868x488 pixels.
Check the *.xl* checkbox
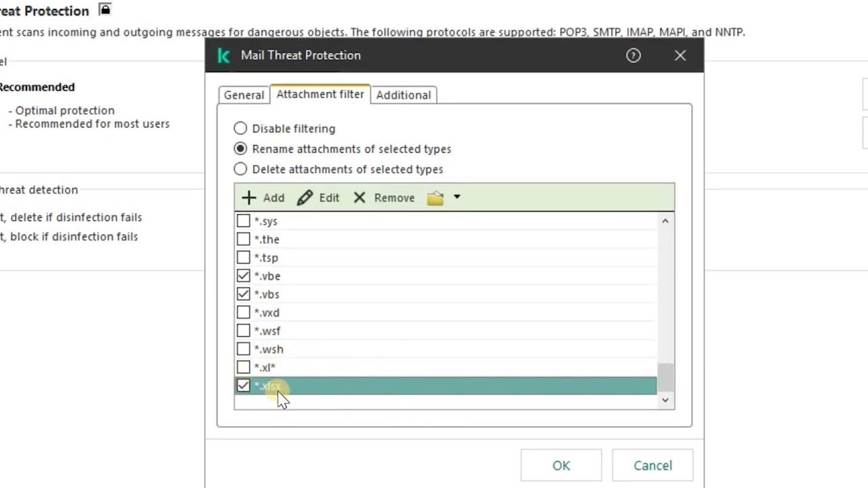coord(243,367)
